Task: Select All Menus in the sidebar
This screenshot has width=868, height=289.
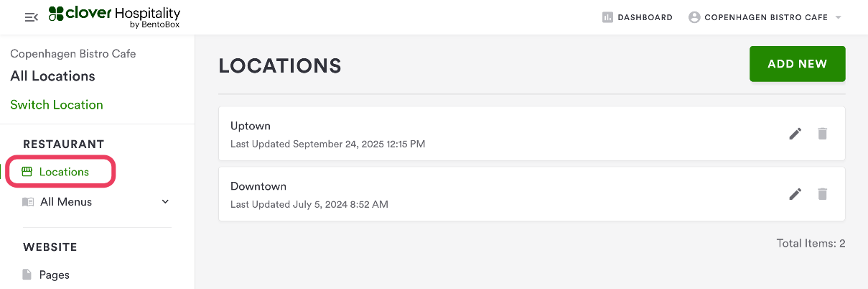Action: click(66, 202)
